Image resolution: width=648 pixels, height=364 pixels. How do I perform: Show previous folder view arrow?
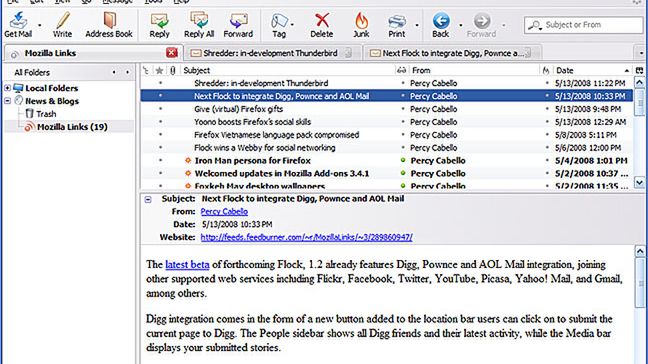pos(114,72)
